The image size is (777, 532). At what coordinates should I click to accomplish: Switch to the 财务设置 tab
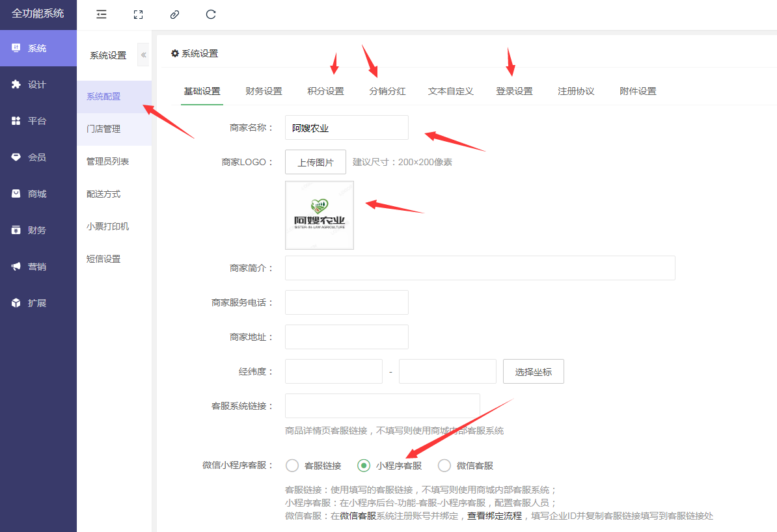click(x=264, y=91)
